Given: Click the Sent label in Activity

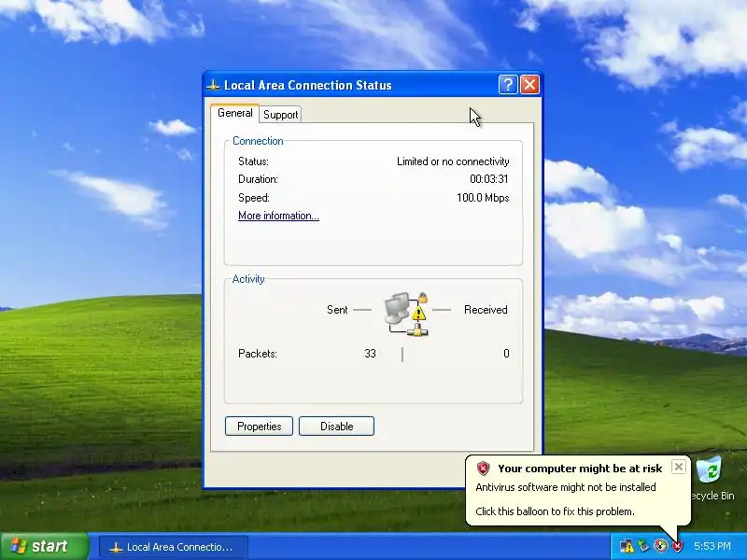Looking at the screenshot, I should tap(337, 310).
